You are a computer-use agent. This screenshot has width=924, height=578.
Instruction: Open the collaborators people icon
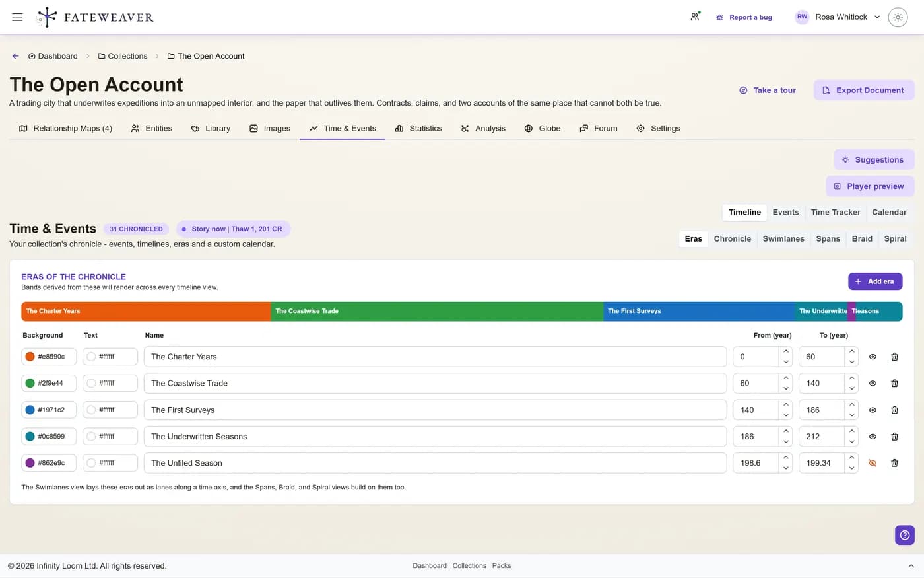[695, 17]
